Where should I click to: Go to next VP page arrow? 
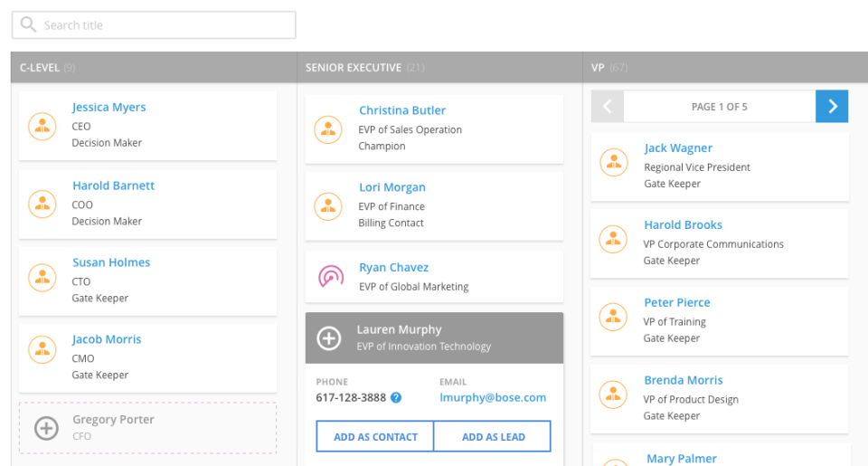tap(832, 107)
